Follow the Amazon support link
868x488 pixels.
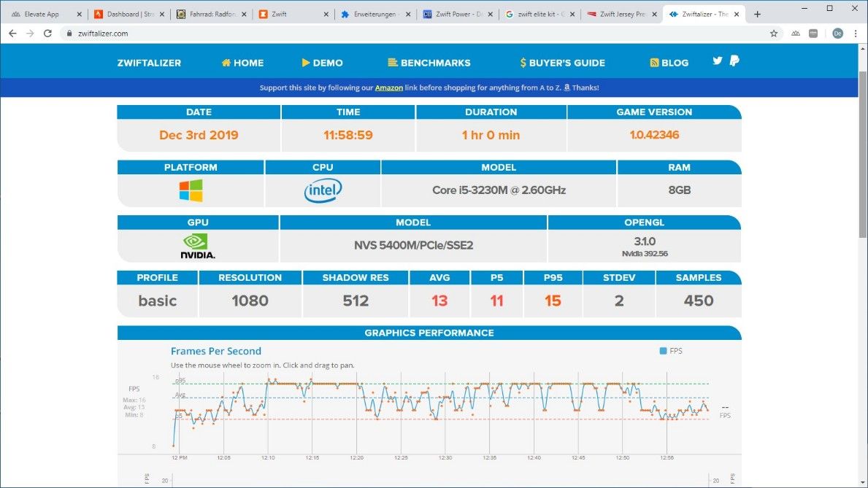pos(388,88)
